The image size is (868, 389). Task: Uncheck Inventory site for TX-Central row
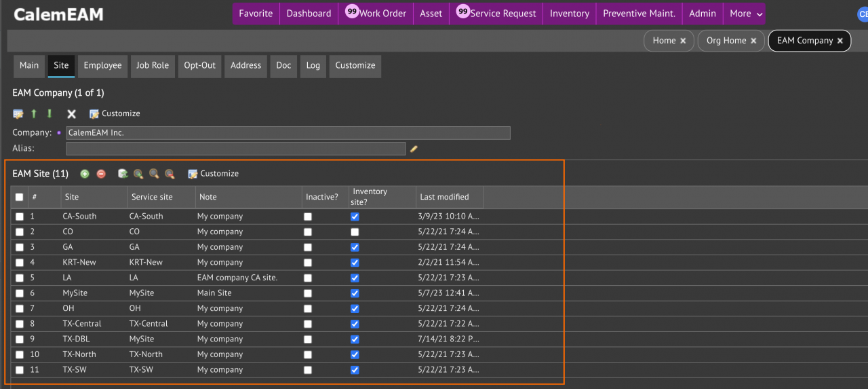point(355,324)
